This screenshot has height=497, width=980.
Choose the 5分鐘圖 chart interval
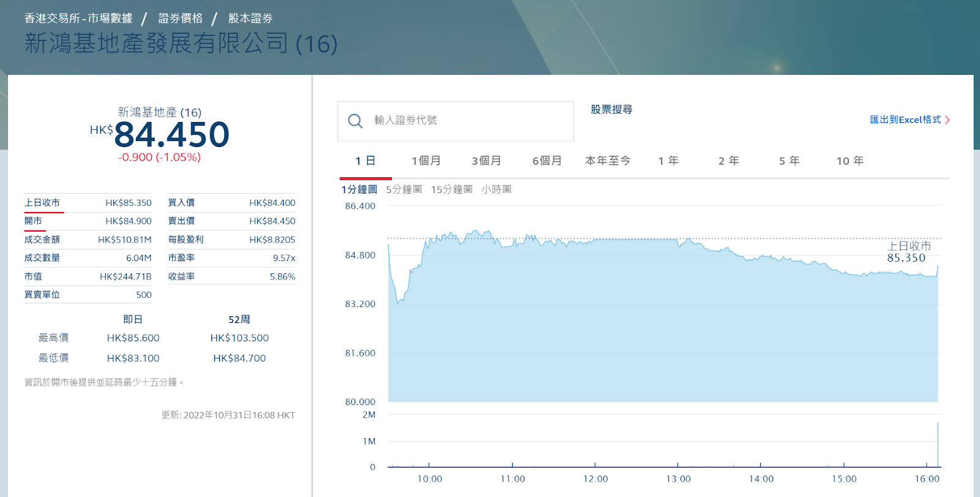point(404,189)
